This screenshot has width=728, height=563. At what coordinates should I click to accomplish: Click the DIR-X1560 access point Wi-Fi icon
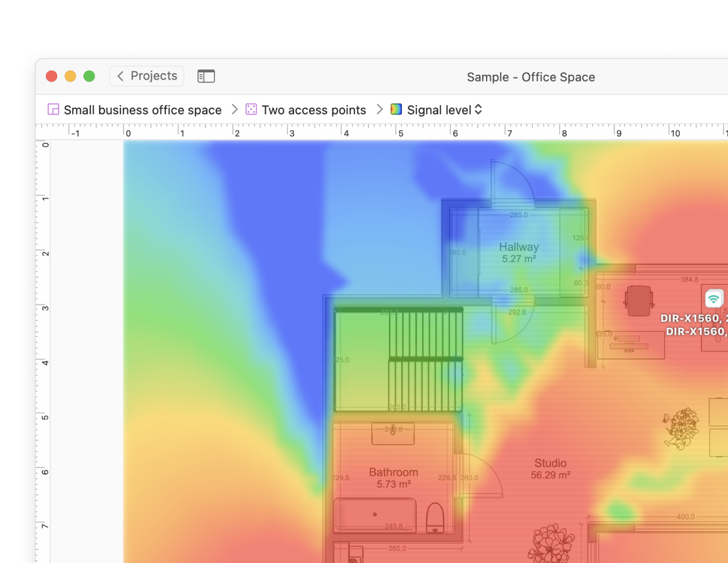pyautogui.click(x=713, y=298)
